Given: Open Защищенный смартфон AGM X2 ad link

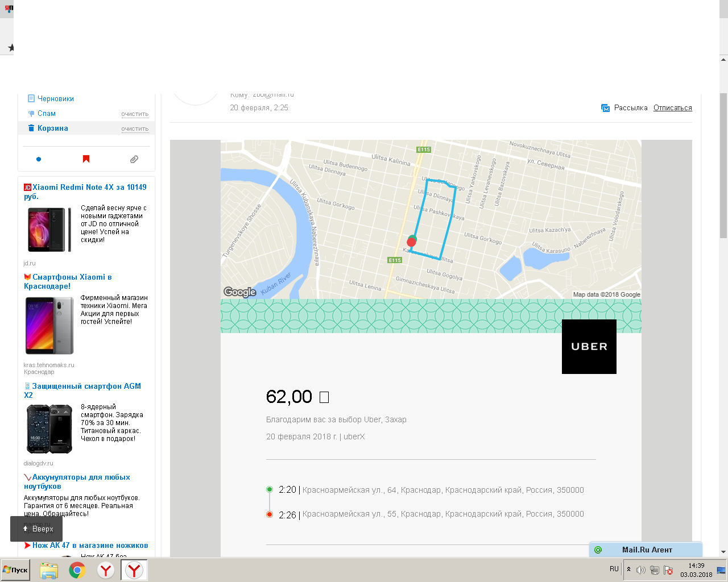Looking at the screenshot, I should pos(82,390).
